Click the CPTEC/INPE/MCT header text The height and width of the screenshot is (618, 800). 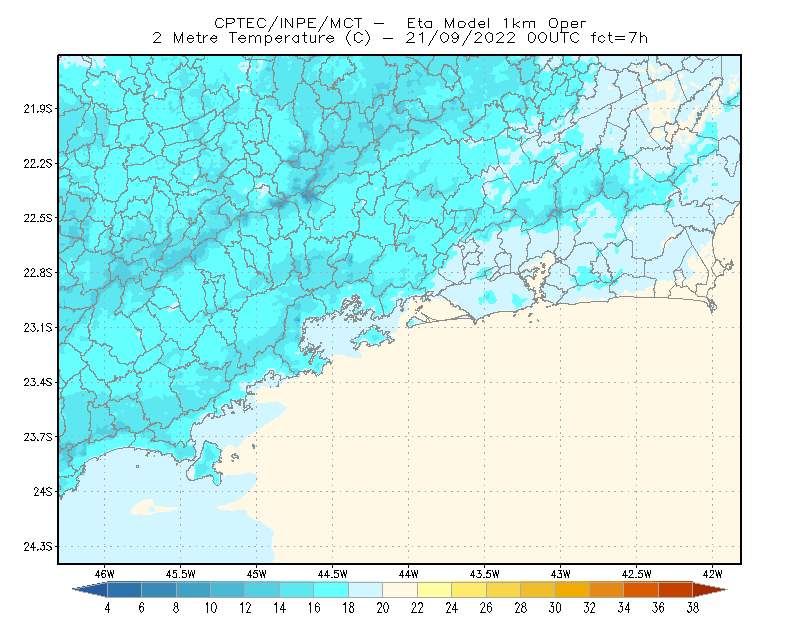click(x=288, y=23)
